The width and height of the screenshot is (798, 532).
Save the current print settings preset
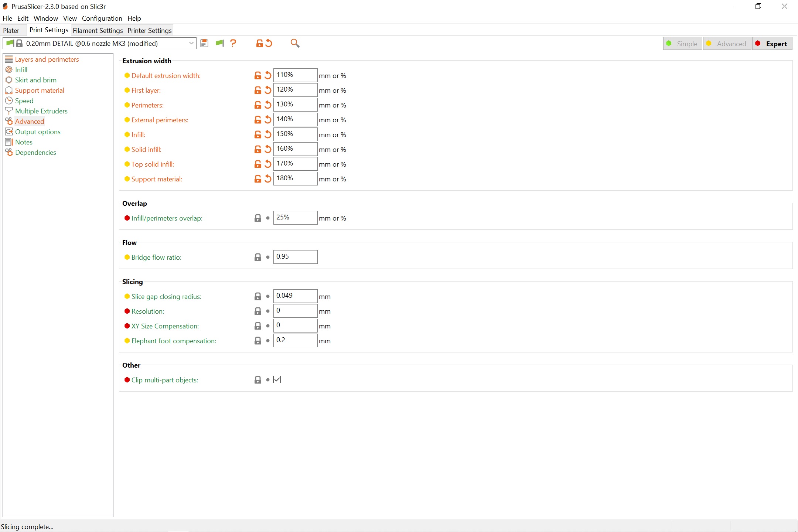pyautogui.click(x=204, y=43)
